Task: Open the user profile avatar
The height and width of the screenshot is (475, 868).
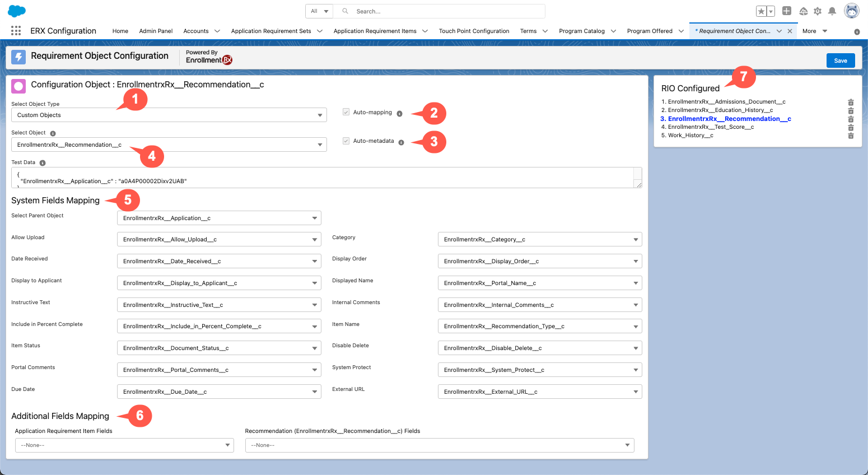Action: click(x=851, y=11)
